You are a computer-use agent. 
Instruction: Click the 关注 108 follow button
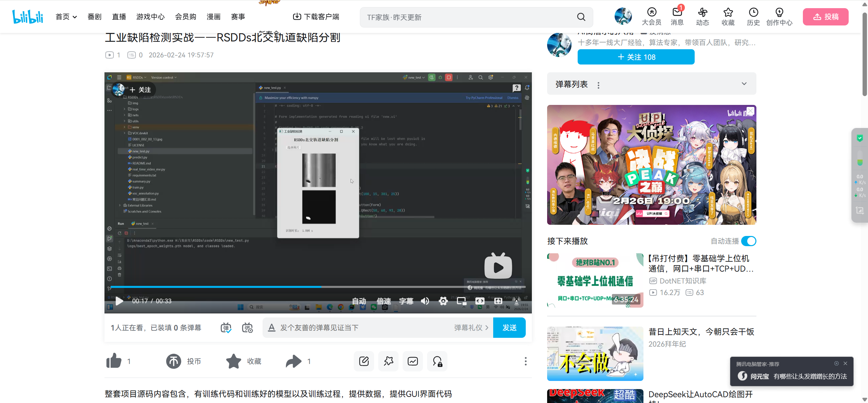(636, 57)
